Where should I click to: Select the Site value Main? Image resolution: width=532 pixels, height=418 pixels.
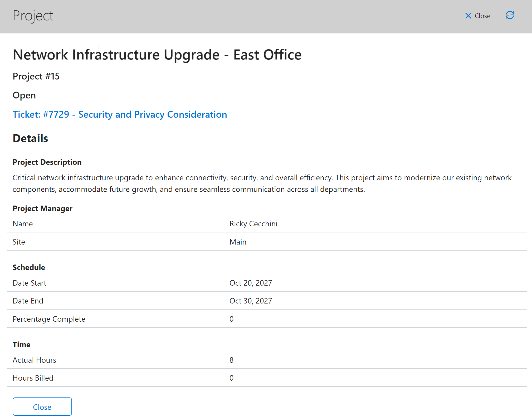click(x=238, y=242)
